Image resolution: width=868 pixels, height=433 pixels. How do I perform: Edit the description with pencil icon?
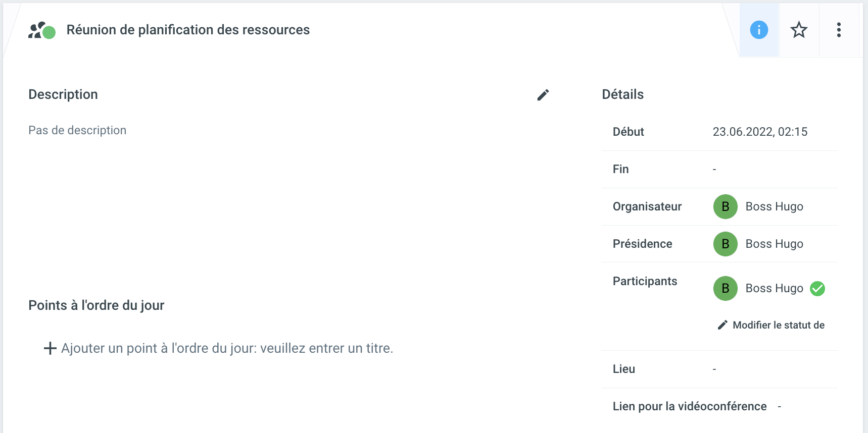[543, 95]
